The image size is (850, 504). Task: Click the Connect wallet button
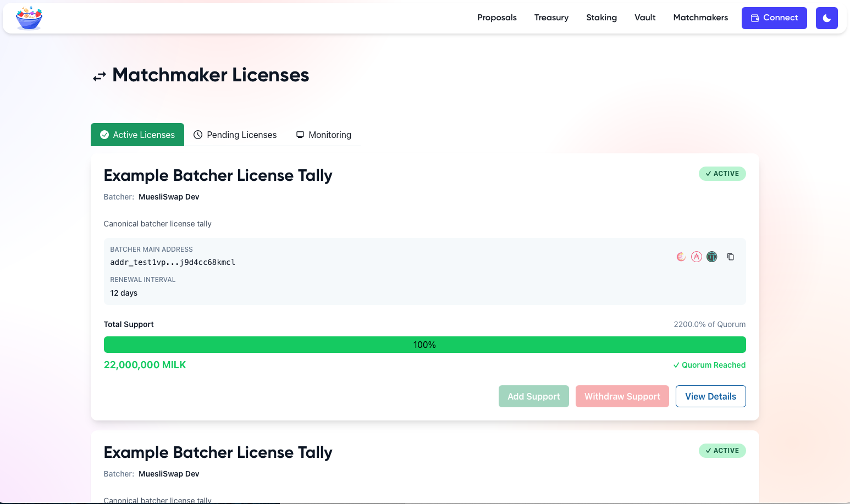pos(774,18)
